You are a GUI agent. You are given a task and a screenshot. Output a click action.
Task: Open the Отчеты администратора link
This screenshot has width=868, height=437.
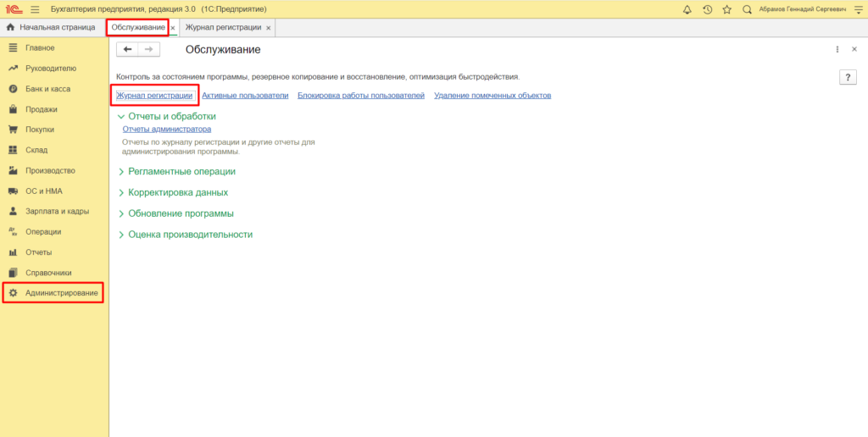(166, 130)
